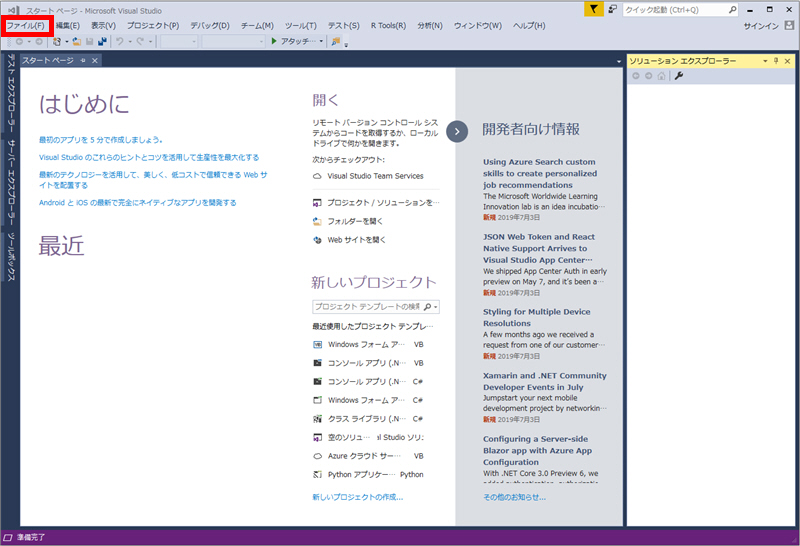This screenshot has width=800, height=546.
Task: Open the 編集(E) menu
Action: click(x=67, y=26)
